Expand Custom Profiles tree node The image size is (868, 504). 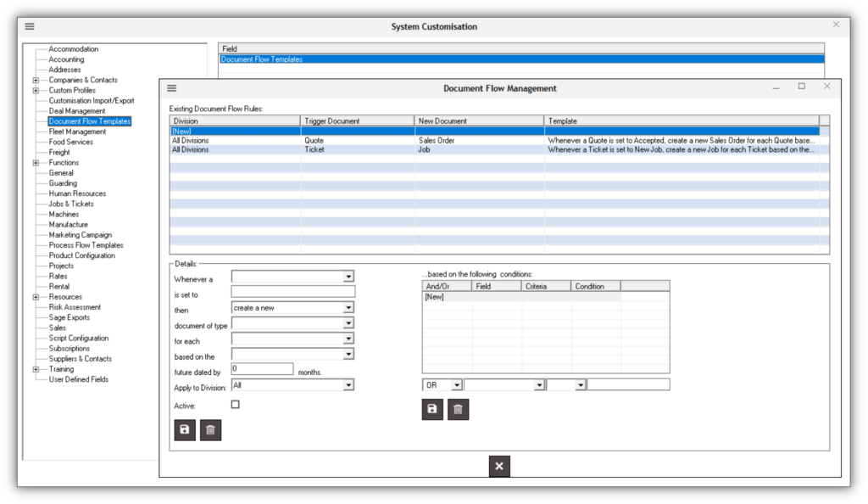36,90
